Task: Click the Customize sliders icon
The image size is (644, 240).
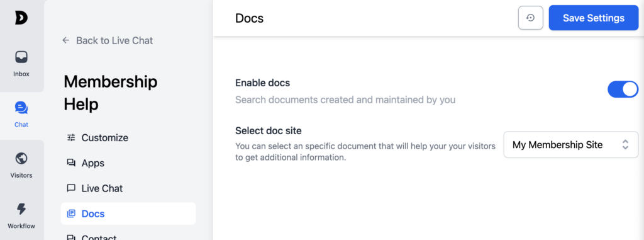Action: pos(71,137)
